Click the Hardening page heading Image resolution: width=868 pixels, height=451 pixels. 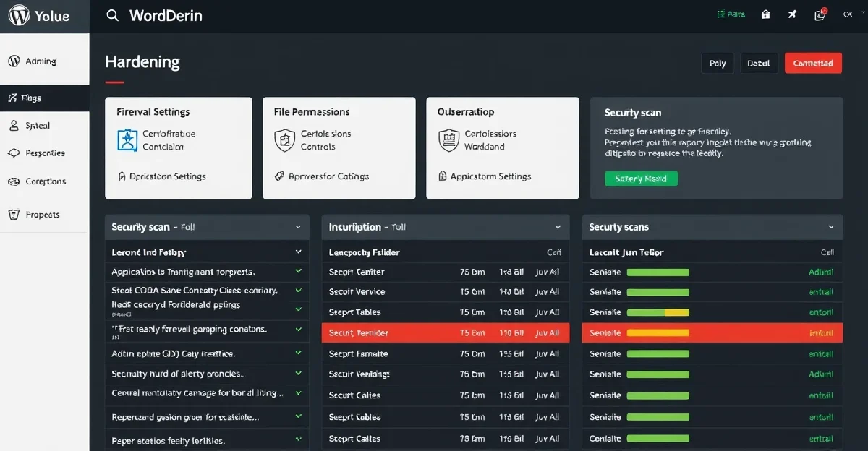click(142, 62)
